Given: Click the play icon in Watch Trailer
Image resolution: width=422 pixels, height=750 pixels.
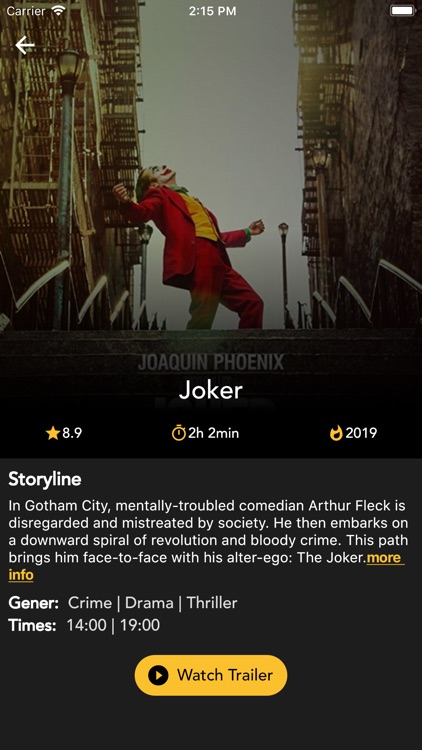Looking at the screenshot, I should (158, 675).
